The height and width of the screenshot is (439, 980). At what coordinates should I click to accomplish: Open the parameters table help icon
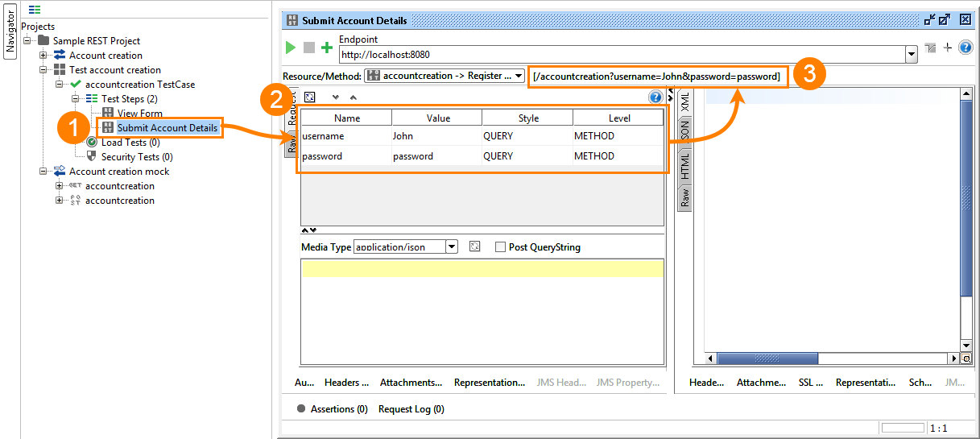pyautogui.click(x=655, y=97)
